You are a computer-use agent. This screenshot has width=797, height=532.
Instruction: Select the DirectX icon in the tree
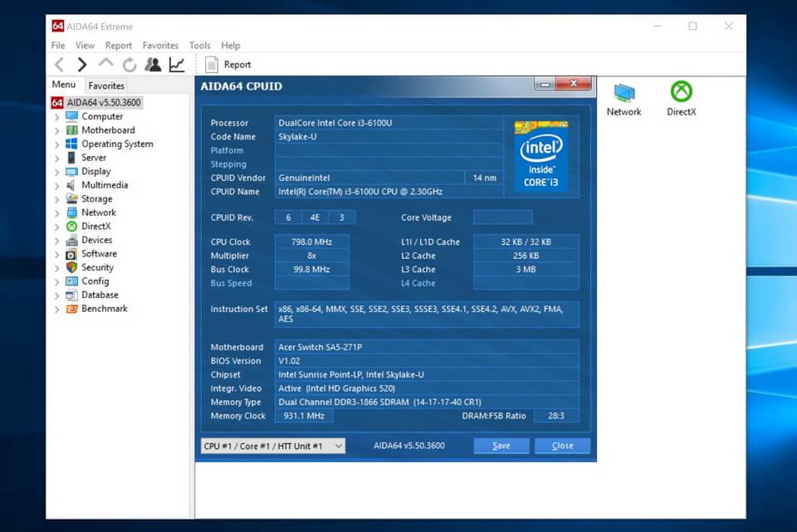(x=71, y=226)
